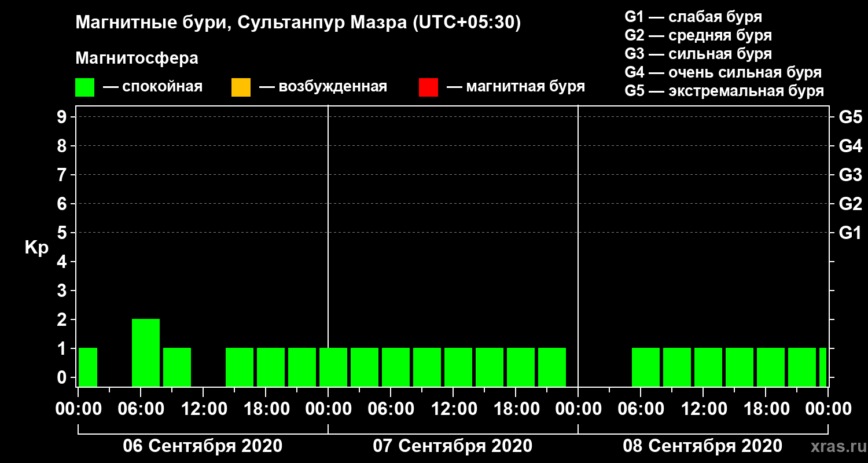Click the '— спокойная' legend label
Screen dimensions: 868x463
point(153,87)
